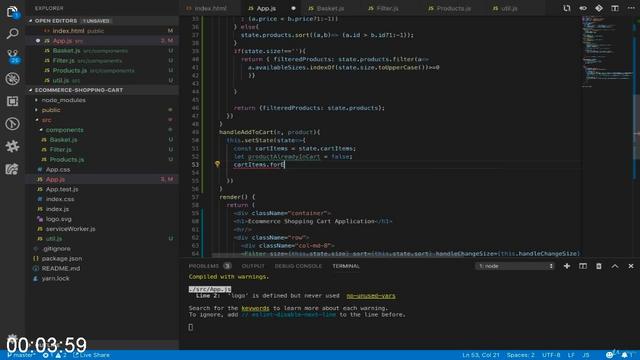Click the diamond icon in editor toolbar
This screenshot has height=360, width=640.
(x=599, y=8)
